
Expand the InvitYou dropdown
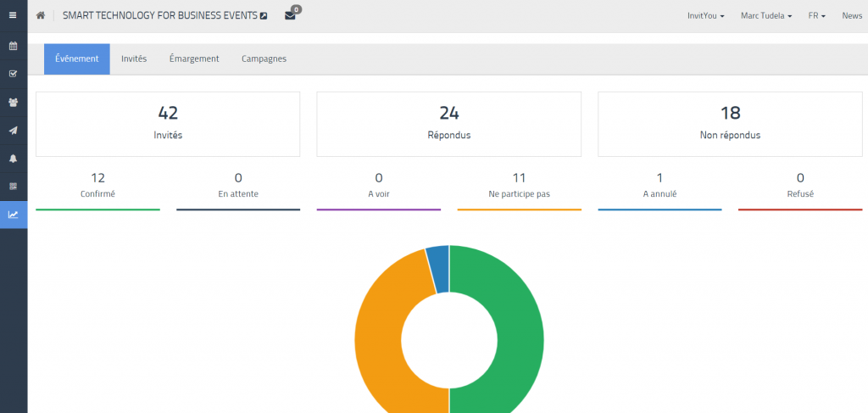click(706, 16)
